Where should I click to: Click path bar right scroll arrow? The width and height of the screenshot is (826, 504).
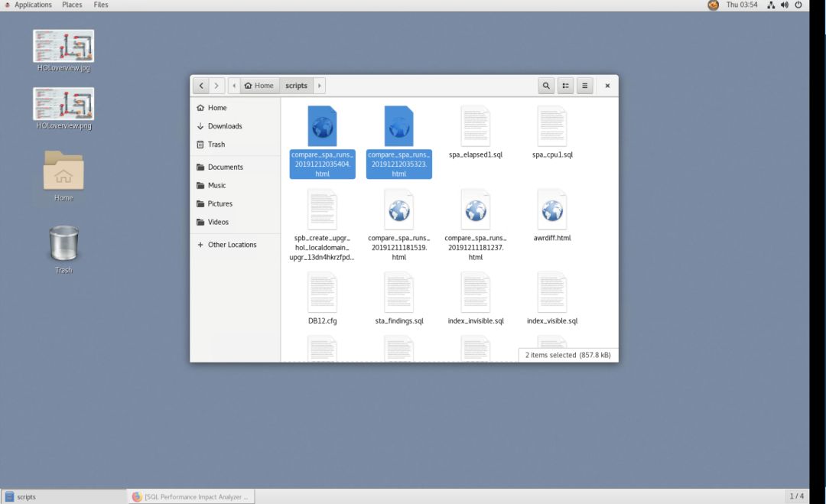point(319,86)
